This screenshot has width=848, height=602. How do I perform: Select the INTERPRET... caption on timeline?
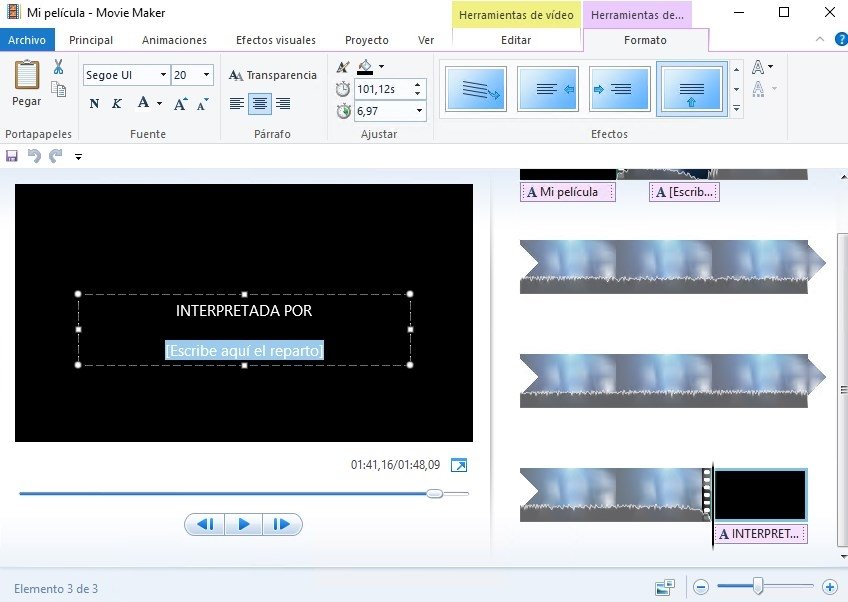coord(761,534)
